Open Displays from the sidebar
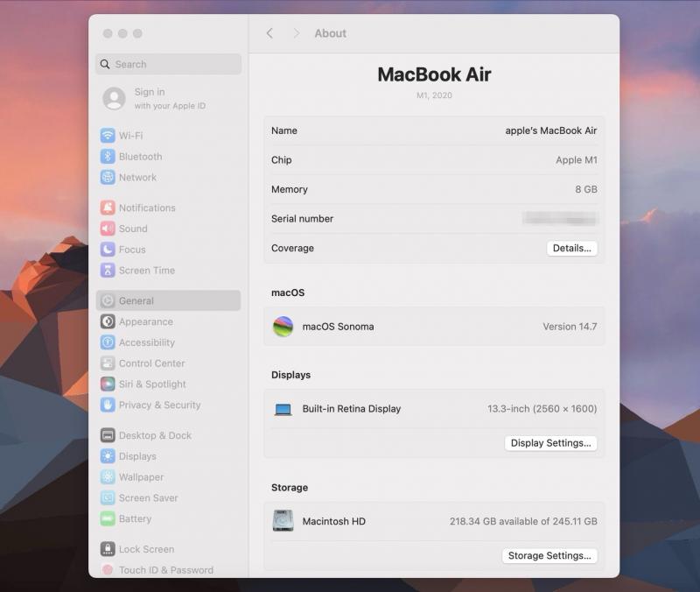The image size is (700, 592). [x=169, y=456]
